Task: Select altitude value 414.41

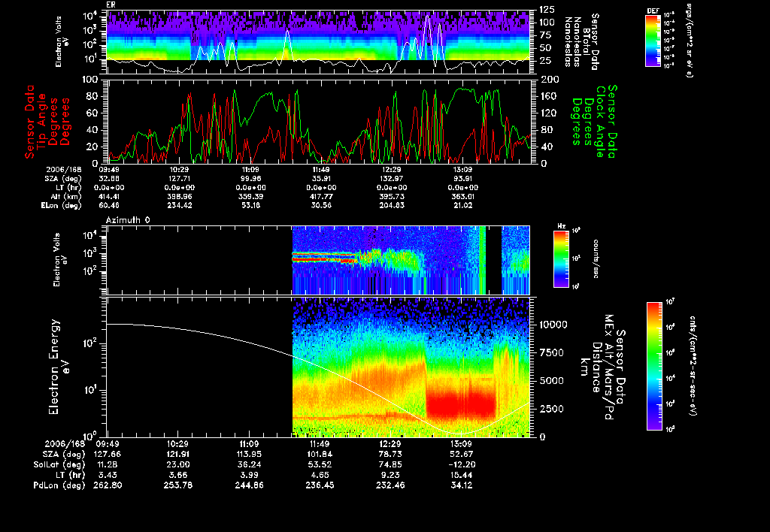Action: point(109,196)
